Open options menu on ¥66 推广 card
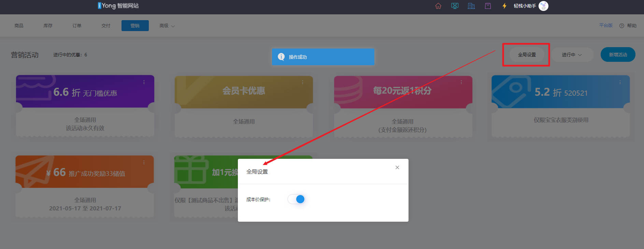Screen dimensions: 644x249 (x=144, y=163)
